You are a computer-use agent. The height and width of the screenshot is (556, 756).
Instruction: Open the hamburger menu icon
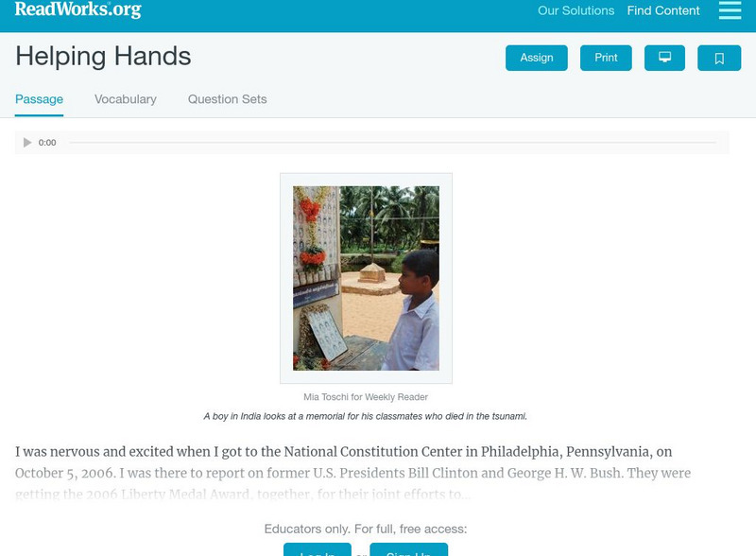730,10
